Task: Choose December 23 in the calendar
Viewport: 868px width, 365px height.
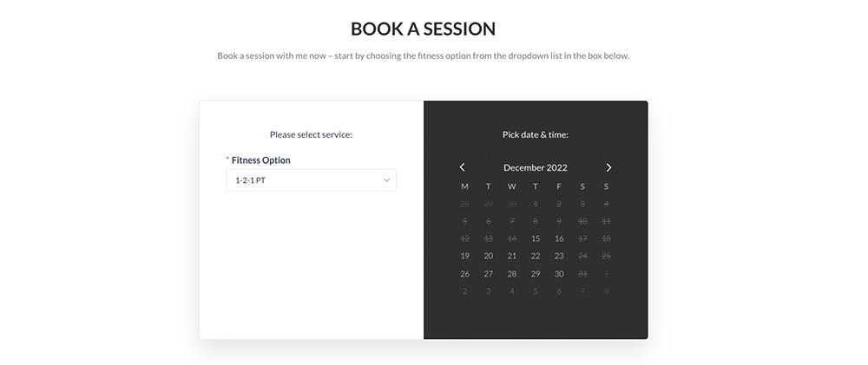Action: 559,256
